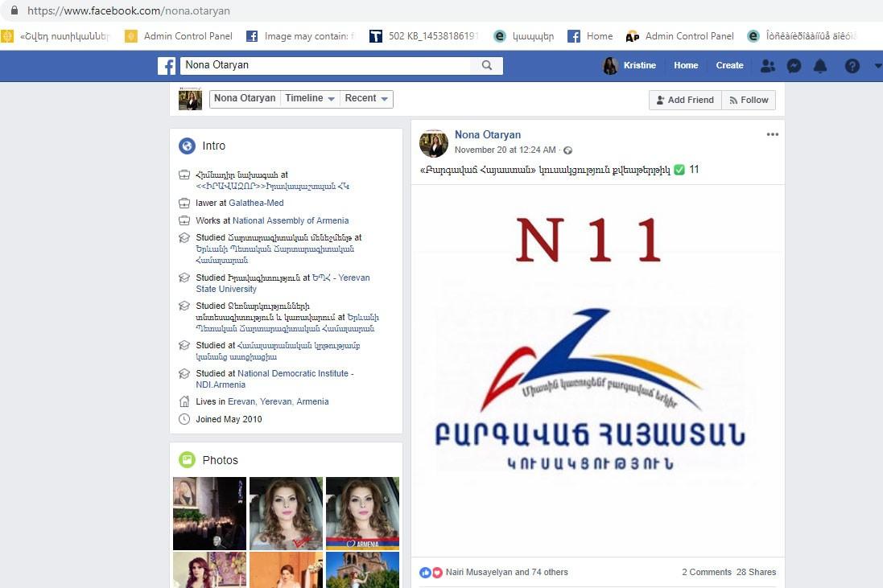Click Nona Otaryan post author avatar
Screen dimensions: 883x588
[434, 143]
